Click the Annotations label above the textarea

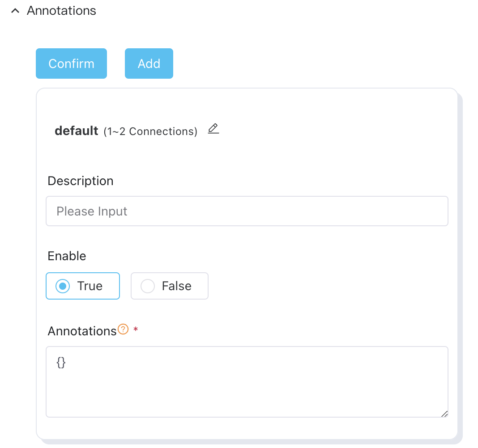[x=82, y=331]
